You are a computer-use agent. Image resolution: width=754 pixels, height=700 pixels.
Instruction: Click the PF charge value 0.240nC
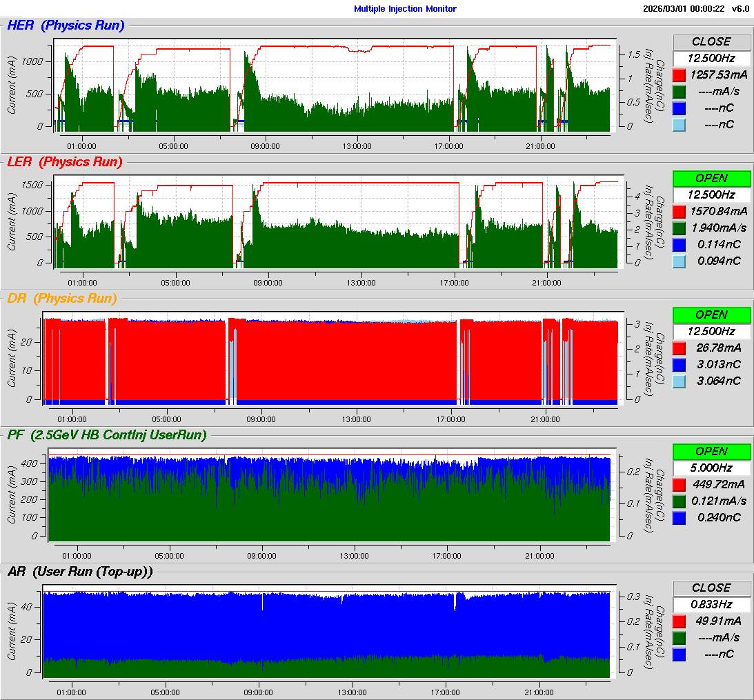point(719,517)
